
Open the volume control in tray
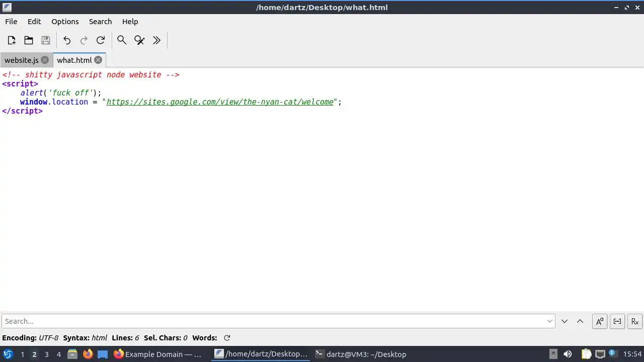pyautogui.click(x=568, y=354)
